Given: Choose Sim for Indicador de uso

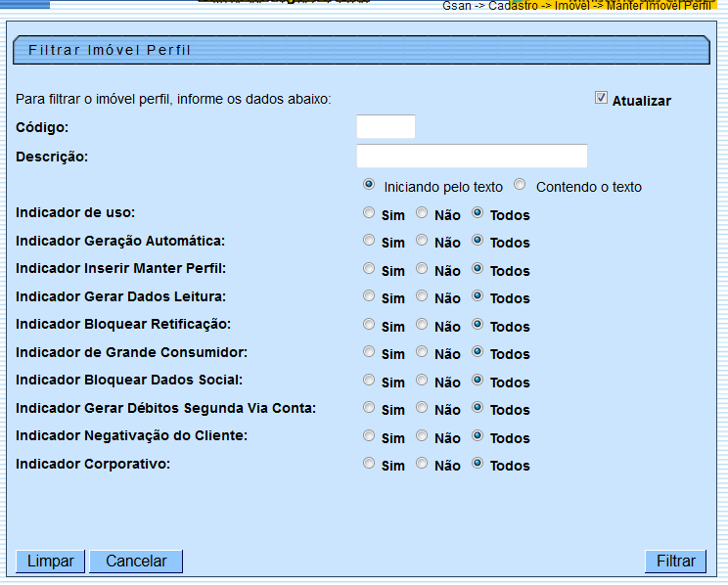Looking at the screenshot, I should click(x=369, y=212).
